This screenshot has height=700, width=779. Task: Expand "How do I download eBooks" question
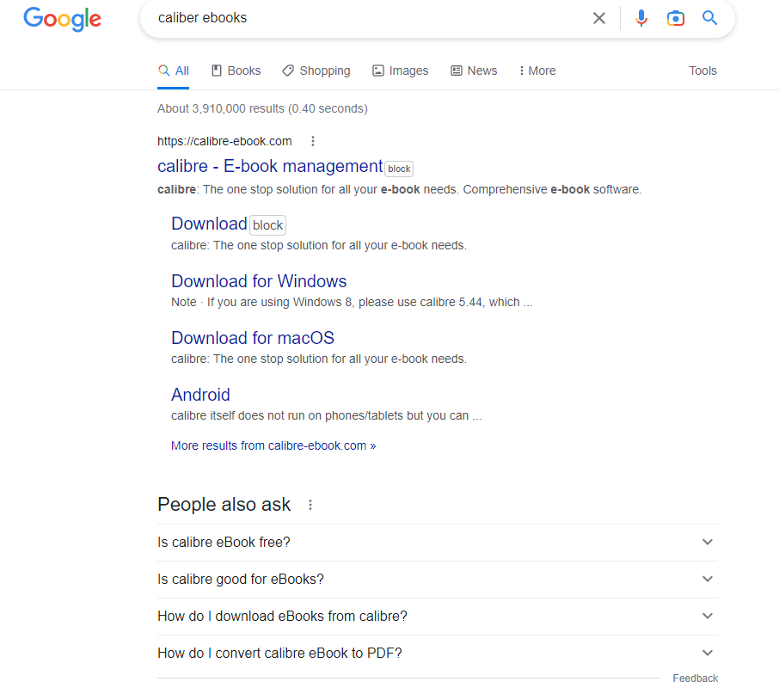pyautogui.click(x=708, y=616)
